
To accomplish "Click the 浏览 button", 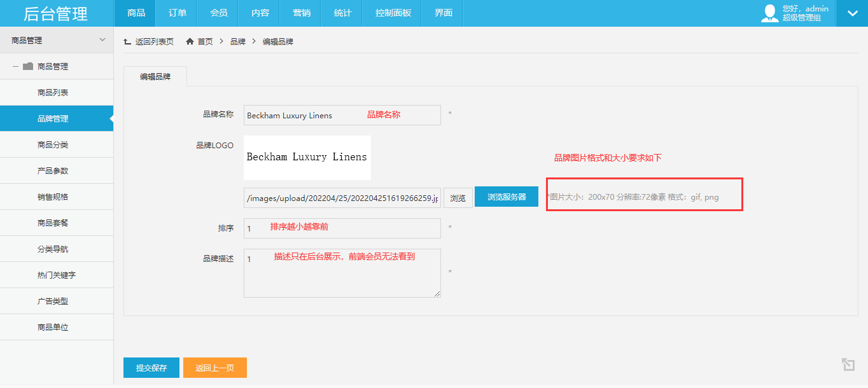I will [458, 198].
